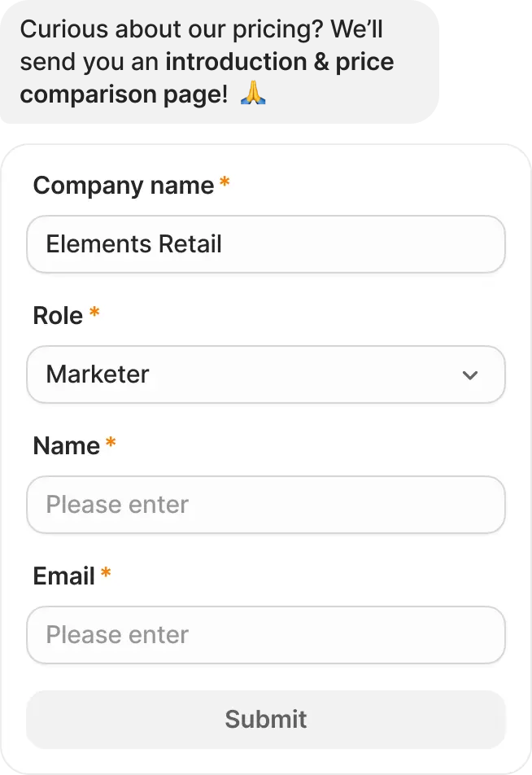
Task: Open the role selection combo box
Action: coord(266,374)
